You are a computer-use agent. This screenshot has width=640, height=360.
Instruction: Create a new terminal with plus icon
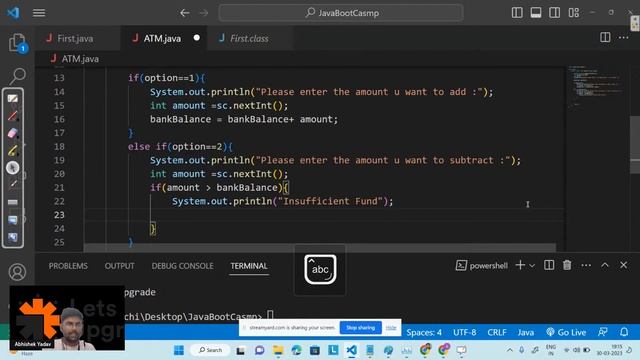520,265
